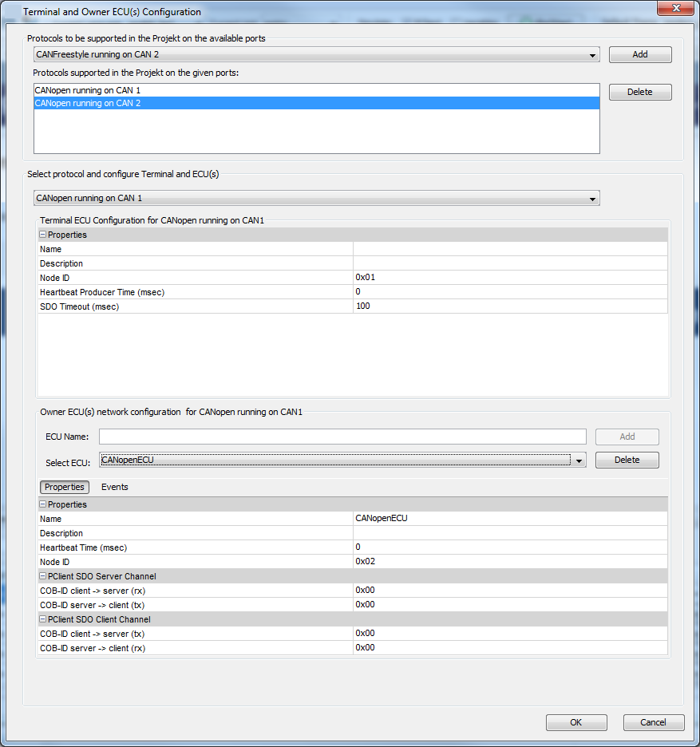The image size is (700, 747).
Task: Cancel the configuration dialog
Action: tap(653, 722)
